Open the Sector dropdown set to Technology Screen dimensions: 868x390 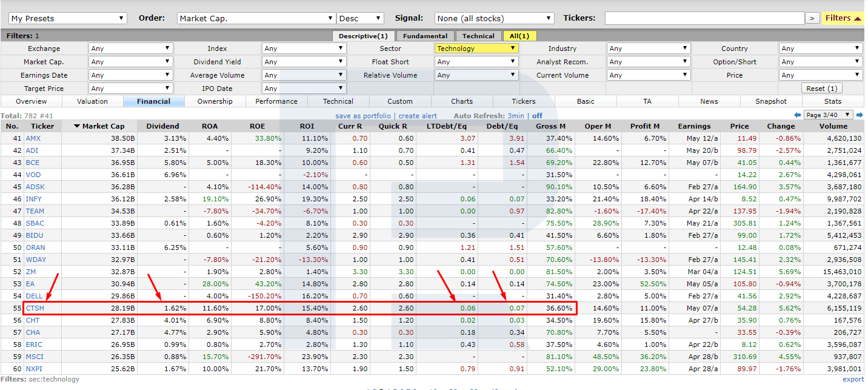tap(476, 49)
